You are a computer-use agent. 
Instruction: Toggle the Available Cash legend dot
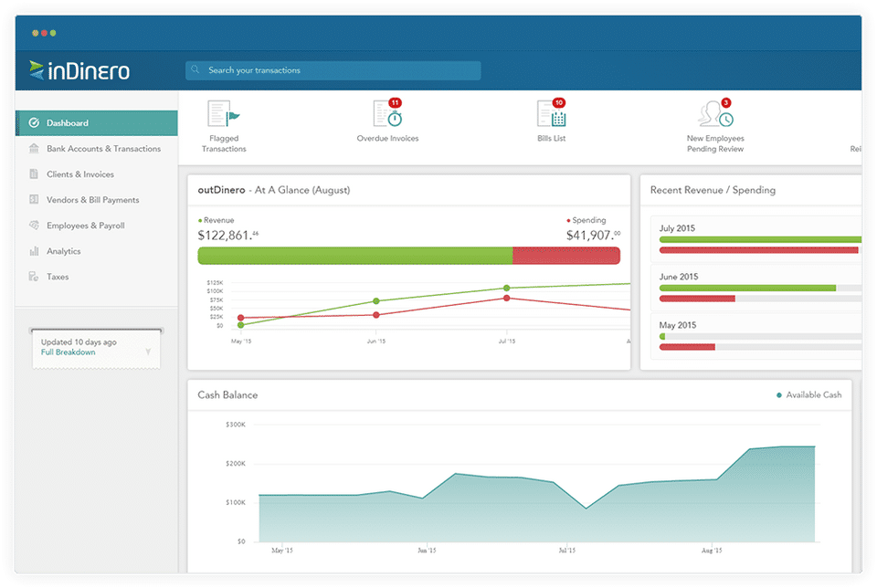tap(779, 395)
